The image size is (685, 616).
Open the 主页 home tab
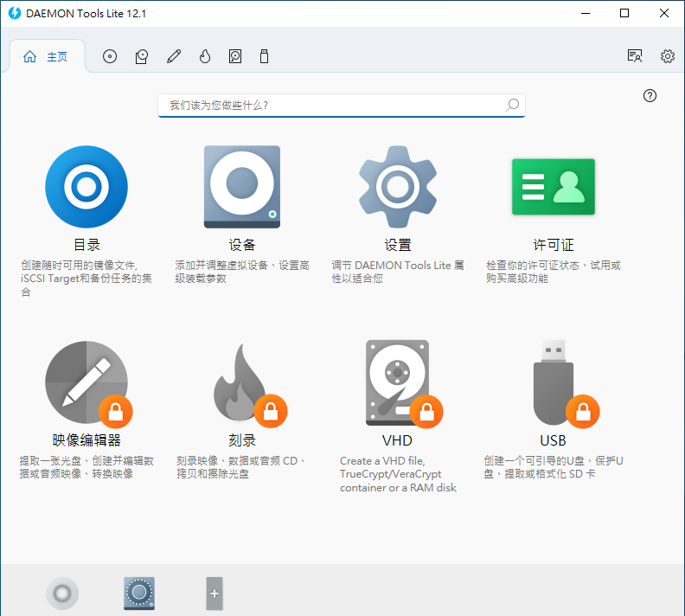tap(46, 56)
